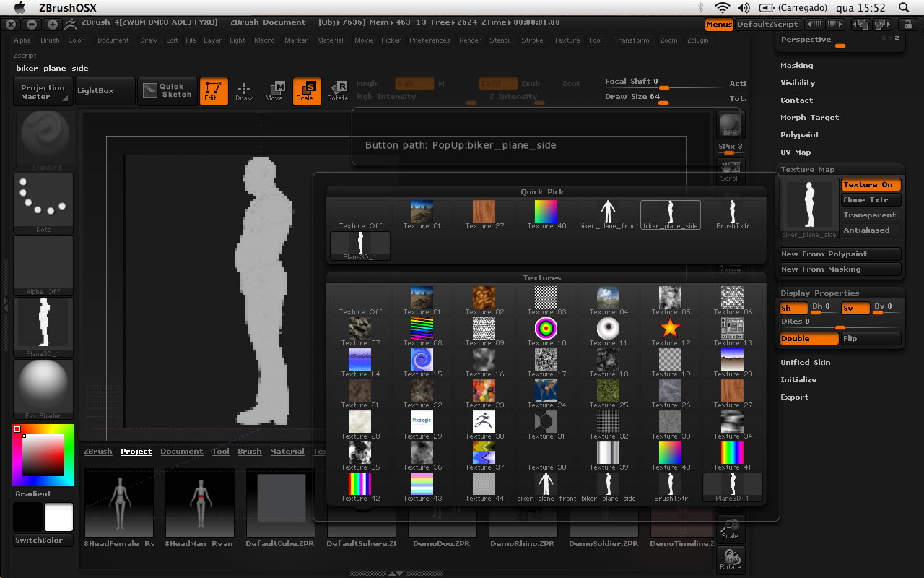Choose Texture 12 star thumbnail
Viewport: 924px width, 578px height.
click(x=670, y=329)
